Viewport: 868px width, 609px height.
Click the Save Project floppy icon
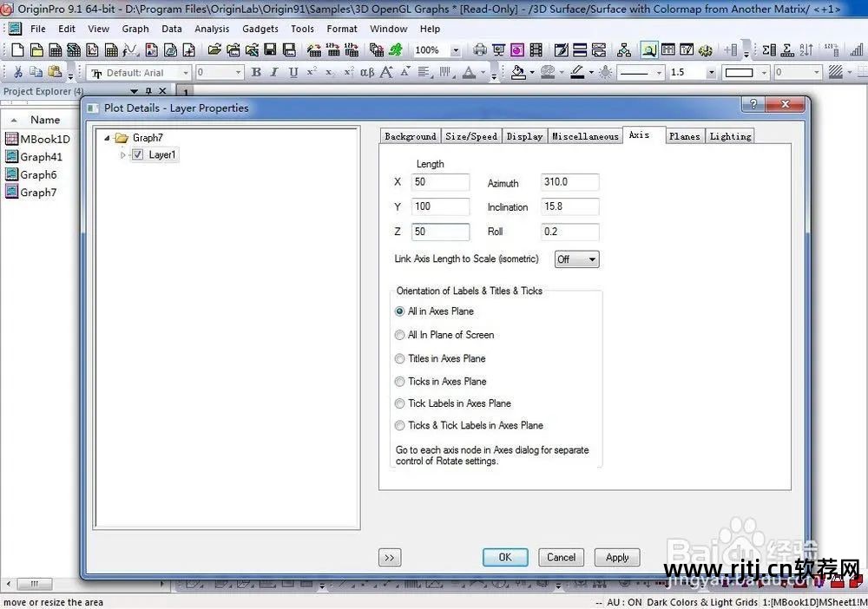point(270,50)
